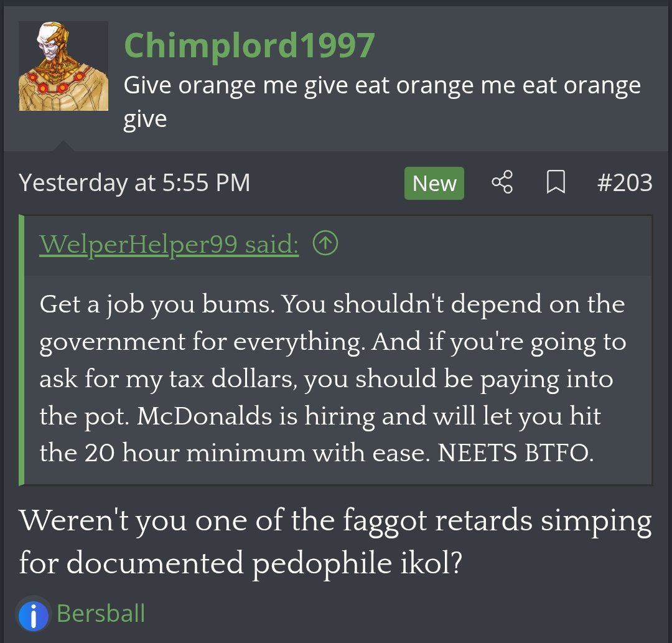This screenshot has width=672, height=643.
Task: Click the last quoted line ending NEETS BTFO
Action: tap(317, 453)
